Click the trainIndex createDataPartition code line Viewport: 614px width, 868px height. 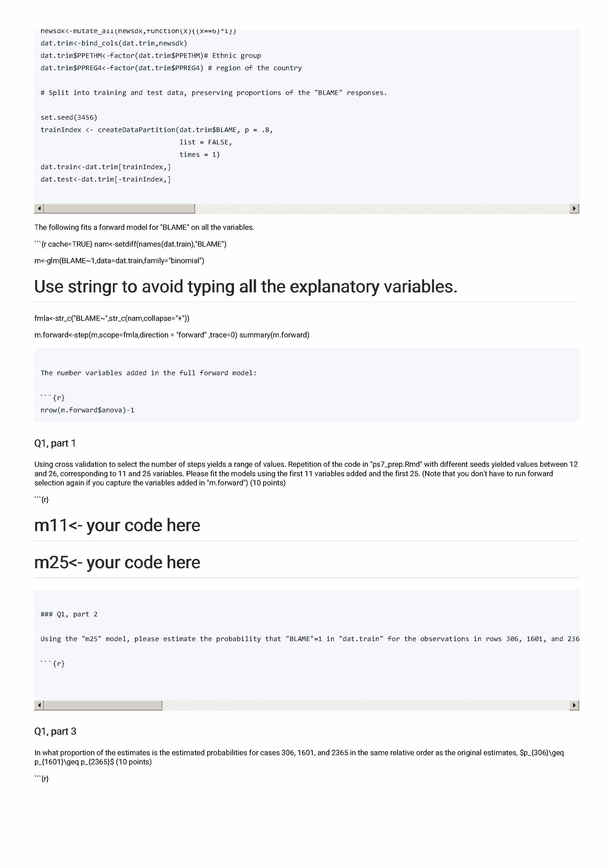(157, 130)
